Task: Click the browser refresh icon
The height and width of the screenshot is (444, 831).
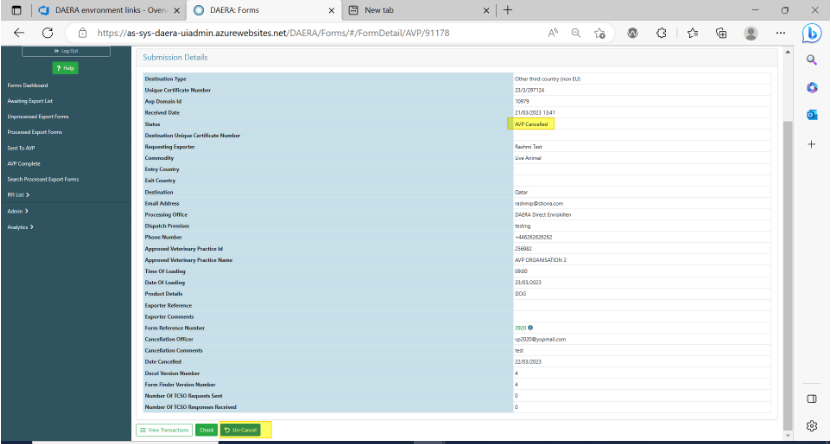Action: (47, 33)
